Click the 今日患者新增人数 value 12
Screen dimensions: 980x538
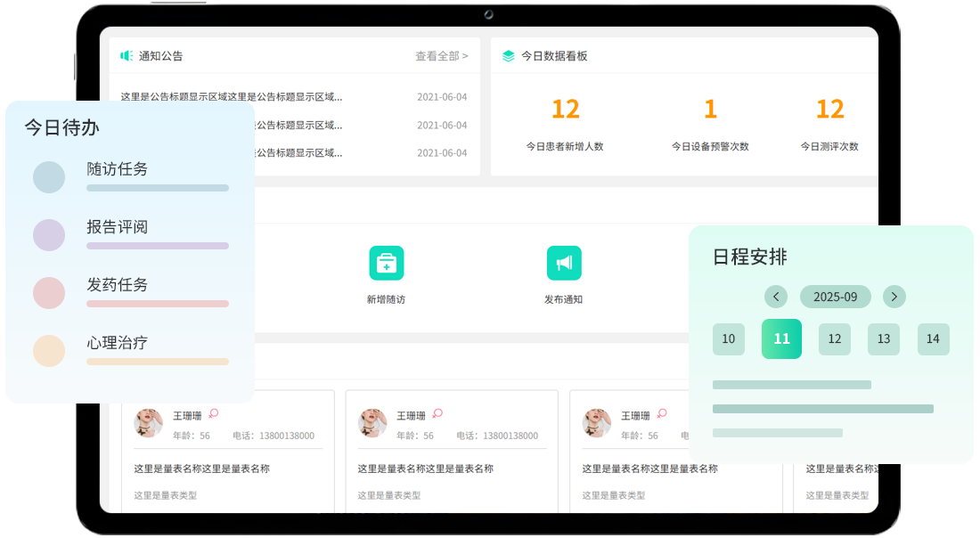565,110
